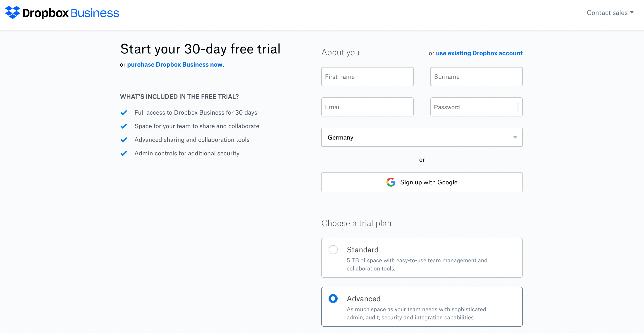Select the Standard trial plan

pos(333,249)
